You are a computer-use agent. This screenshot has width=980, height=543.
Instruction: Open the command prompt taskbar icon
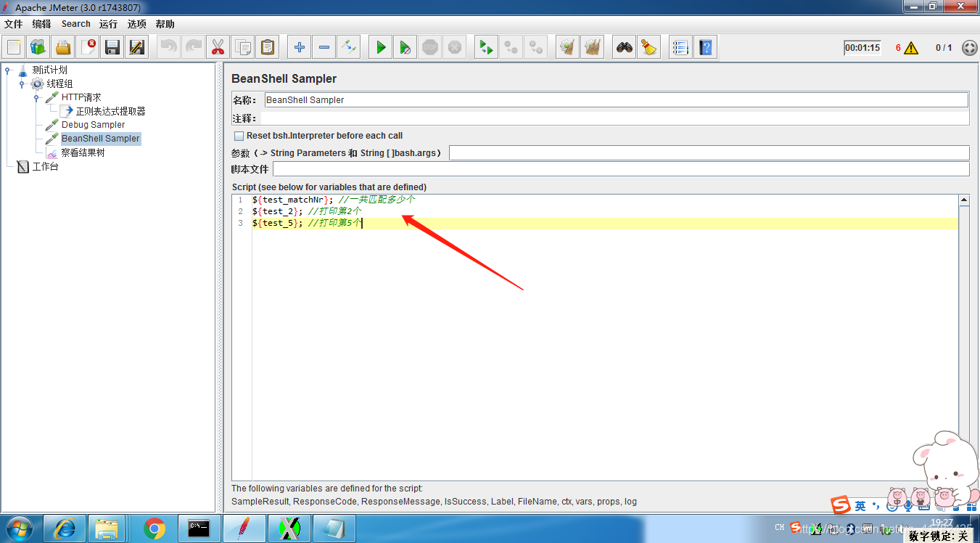199,528
